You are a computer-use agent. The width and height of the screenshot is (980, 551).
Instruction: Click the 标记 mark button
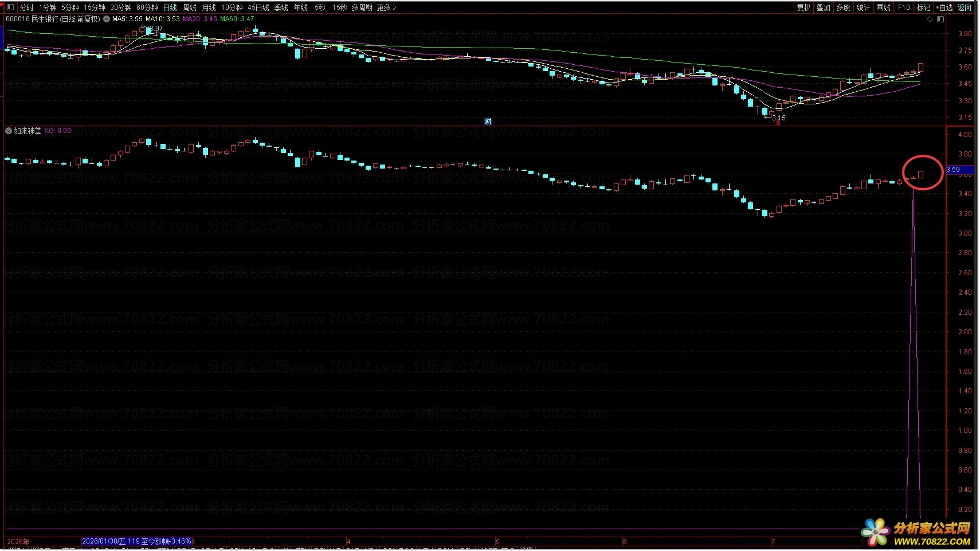click(923, 7)
